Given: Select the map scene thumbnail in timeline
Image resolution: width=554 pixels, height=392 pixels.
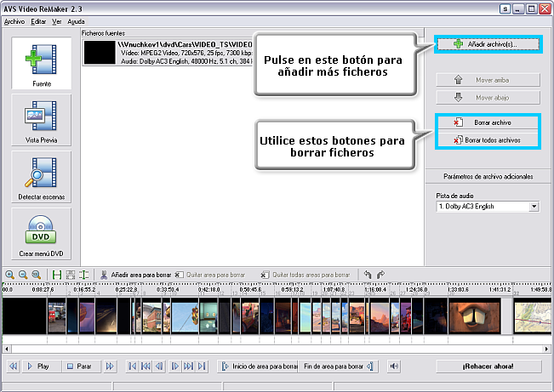Looking at the screenshot, I should click(532, 315).
